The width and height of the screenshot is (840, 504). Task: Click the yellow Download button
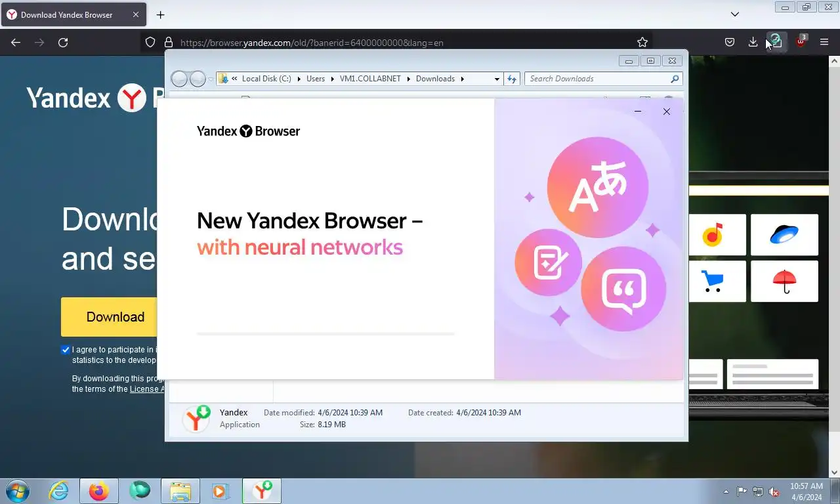(x=109, y=317)
